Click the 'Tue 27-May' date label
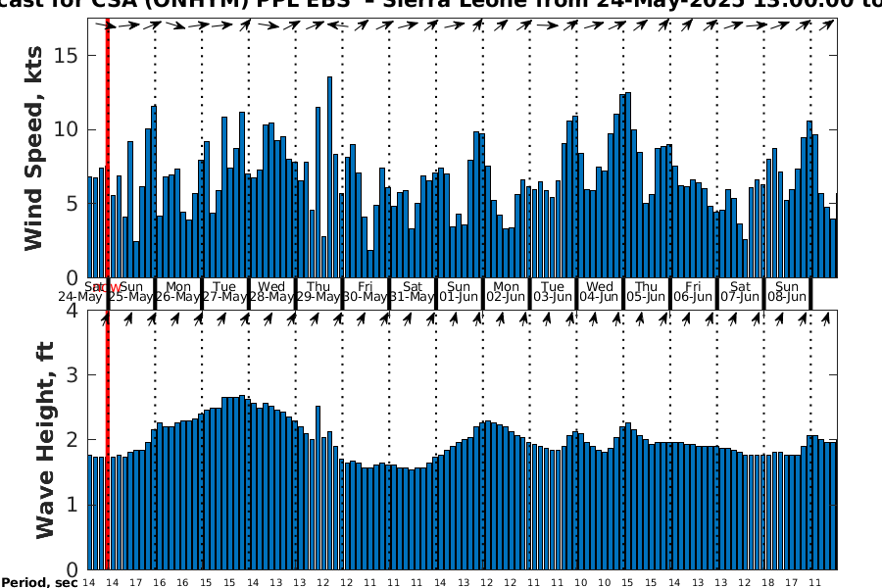This screenshot has height=588, width=882. pyautogui.click(x=225, y=291)
